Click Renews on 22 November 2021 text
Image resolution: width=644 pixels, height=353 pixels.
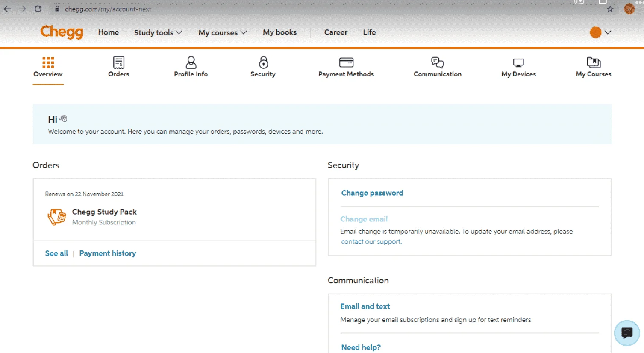[84, 194]
